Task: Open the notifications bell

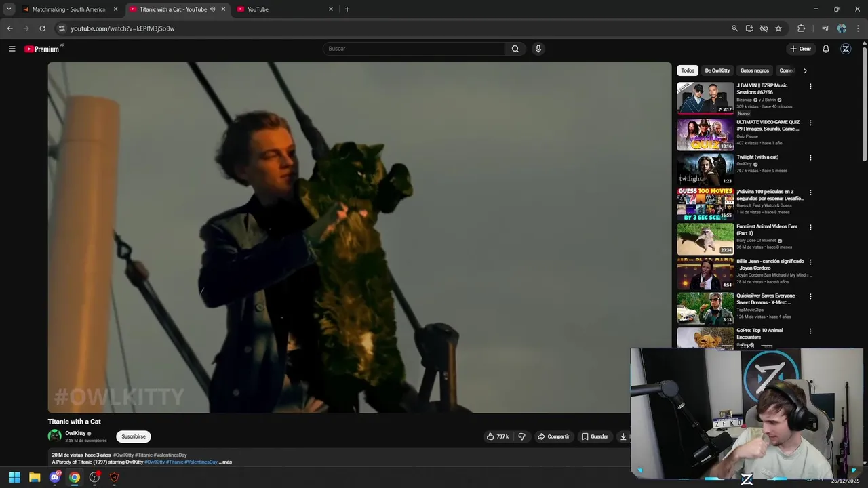Action: (826, 49)
